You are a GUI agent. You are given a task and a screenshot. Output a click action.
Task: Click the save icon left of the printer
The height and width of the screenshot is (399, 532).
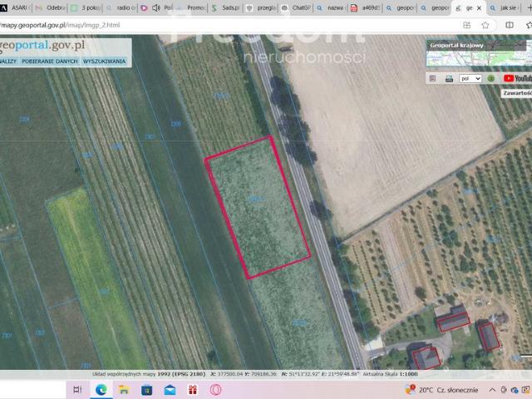433,78
